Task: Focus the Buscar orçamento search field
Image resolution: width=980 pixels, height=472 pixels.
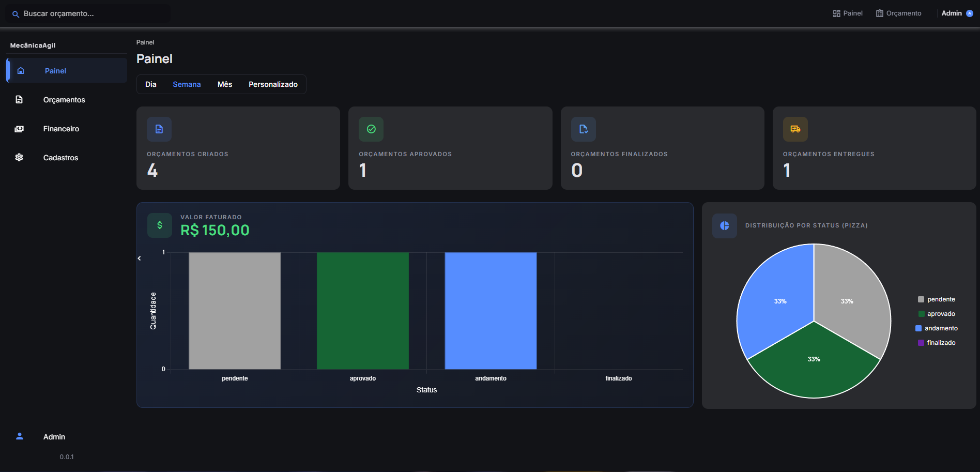Action: (88, 13)
